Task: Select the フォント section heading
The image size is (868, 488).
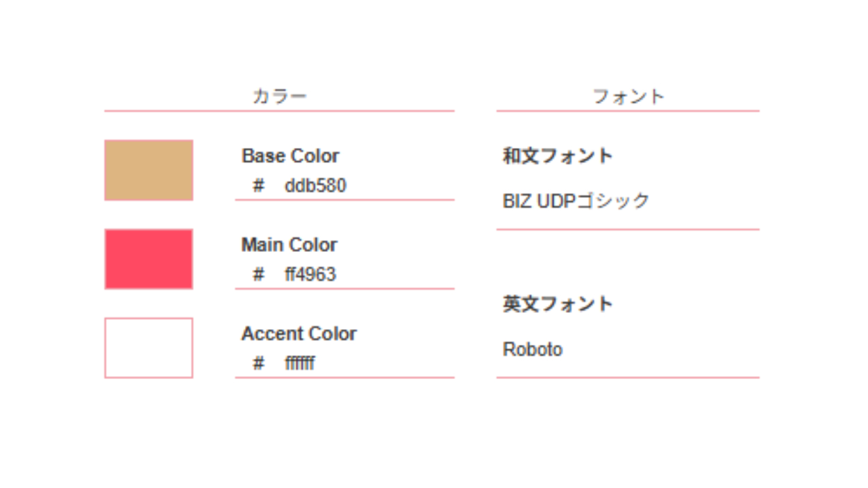Action: 628,96
